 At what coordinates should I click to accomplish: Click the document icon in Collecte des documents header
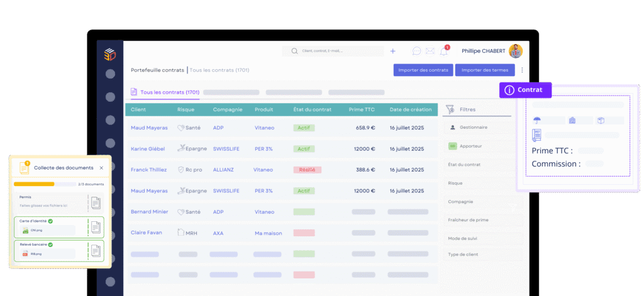click(25, 168)
